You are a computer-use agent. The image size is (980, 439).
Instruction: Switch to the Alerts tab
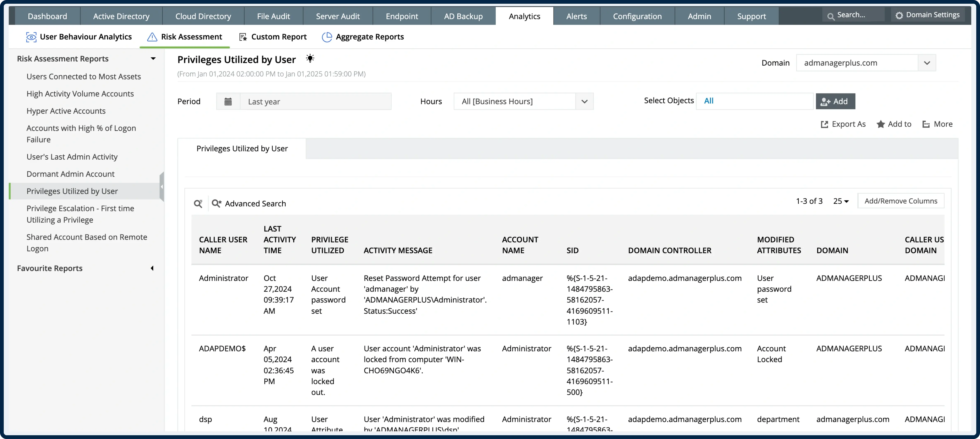pyautogui.click(x=576, y=16)
